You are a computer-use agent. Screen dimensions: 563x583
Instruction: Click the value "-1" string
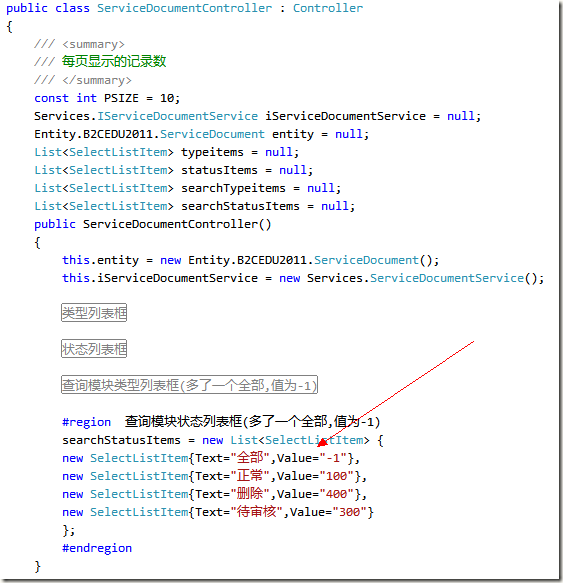click(333, 458)
